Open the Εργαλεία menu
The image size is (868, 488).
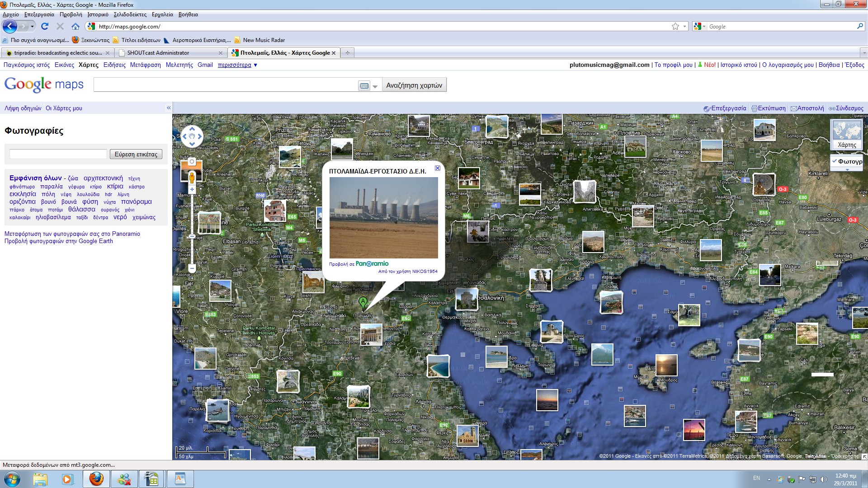[162, 14]
